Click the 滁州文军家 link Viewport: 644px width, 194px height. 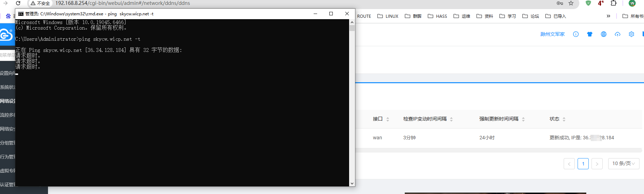pos(552,34)
